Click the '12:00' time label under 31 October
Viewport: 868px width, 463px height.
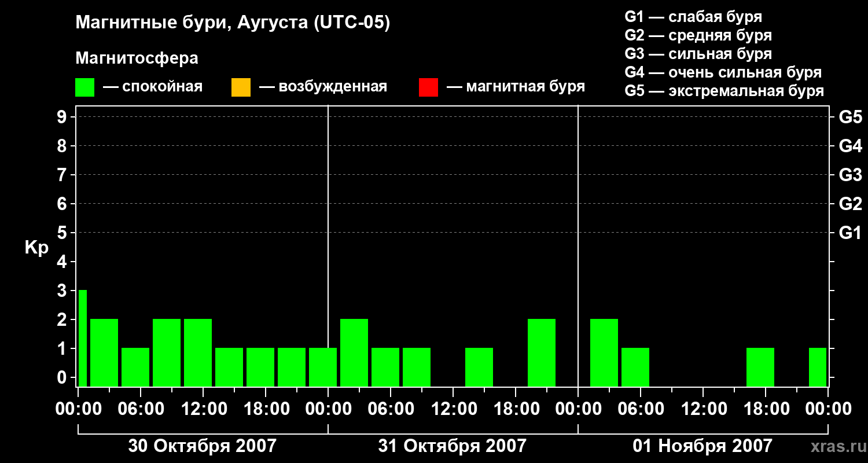pos(453,409)
